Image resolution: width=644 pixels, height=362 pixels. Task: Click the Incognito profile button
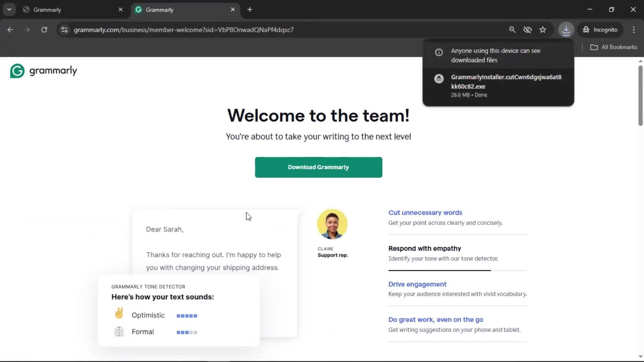tap(600, 29)
